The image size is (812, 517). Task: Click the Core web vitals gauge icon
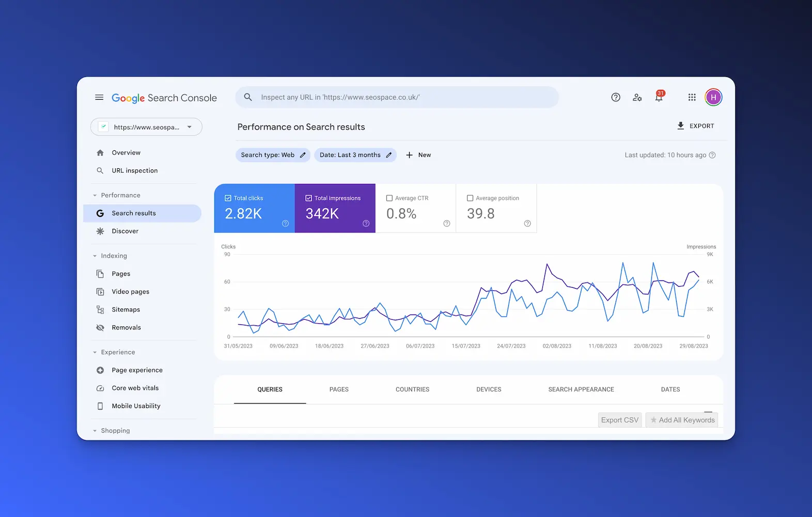click(x=100, y=388)
